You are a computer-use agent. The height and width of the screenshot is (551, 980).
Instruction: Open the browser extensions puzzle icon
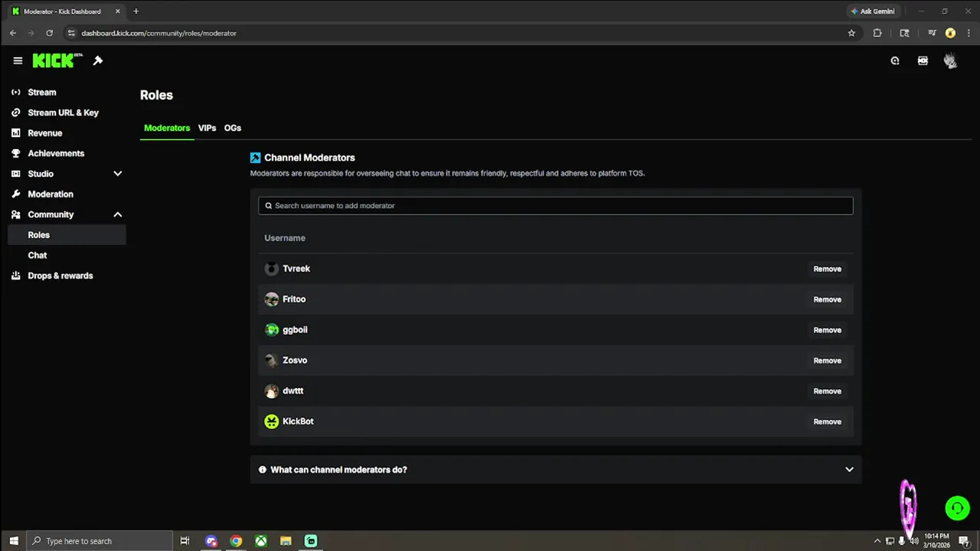coord(877,33)
